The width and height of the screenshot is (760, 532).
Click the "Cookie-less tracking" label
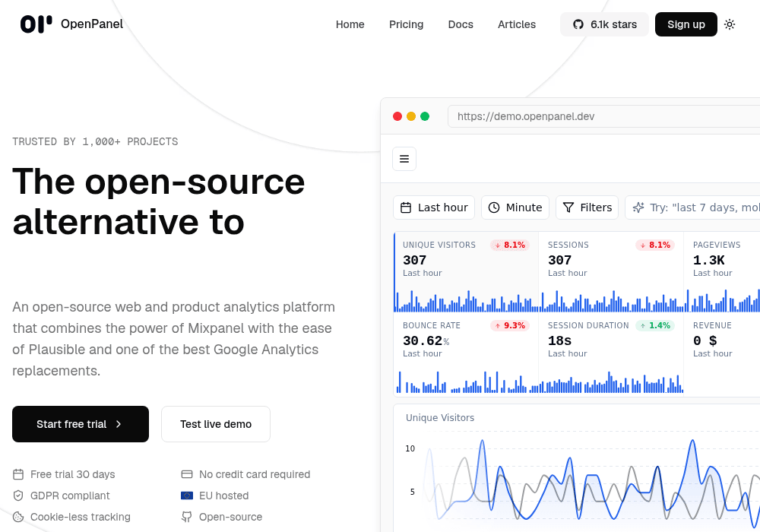[x=81, y=517]
